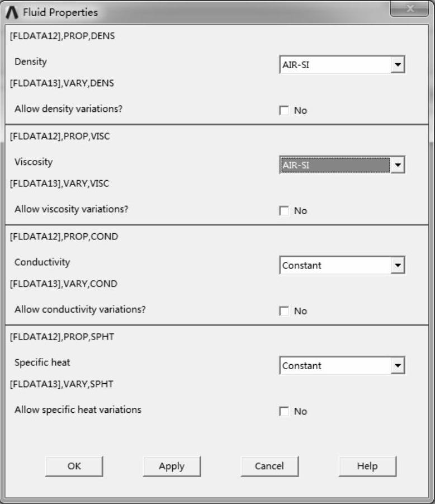Image resolution: width=435 pixels, height=504 pixels.
Task: Click the Conductivity Constant combo field
Action: (x=334, y=265)
